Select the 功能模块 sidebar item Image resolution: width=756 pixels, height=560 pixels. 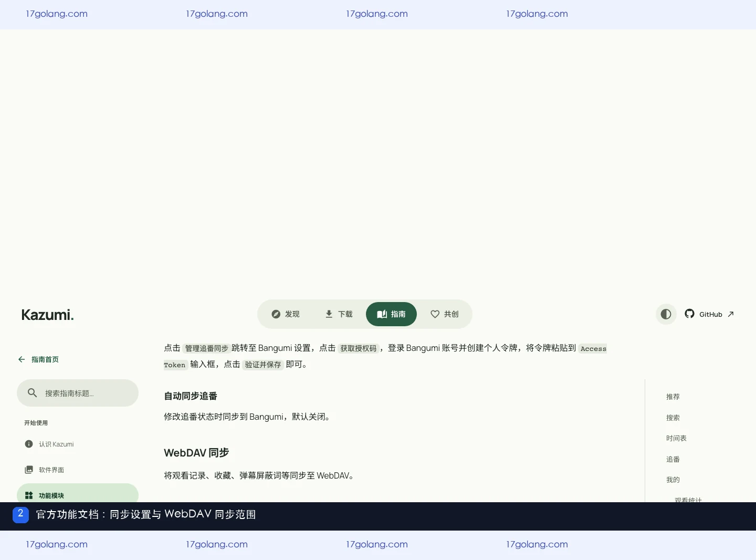click(78, 494)
